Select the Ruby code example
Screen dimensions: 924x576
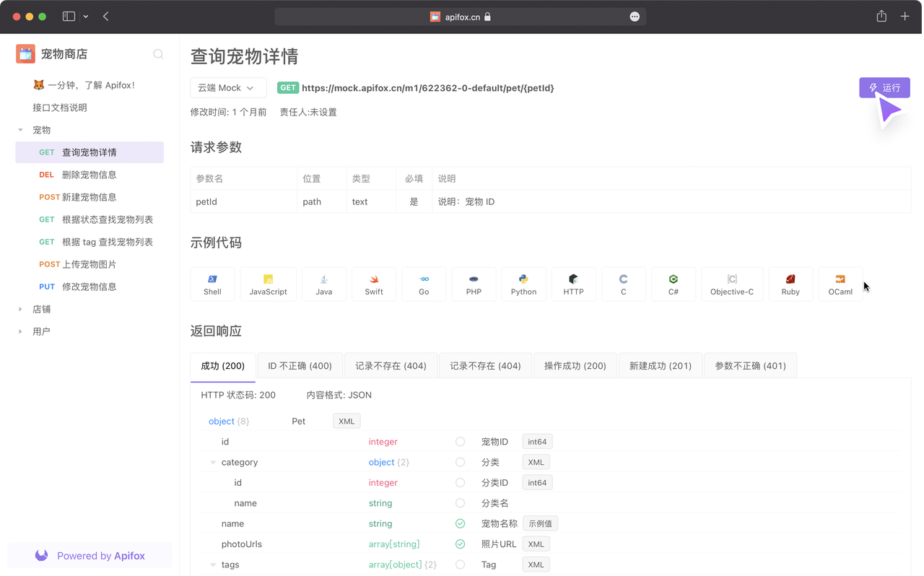pyautogui.click(x=790, y=284)
